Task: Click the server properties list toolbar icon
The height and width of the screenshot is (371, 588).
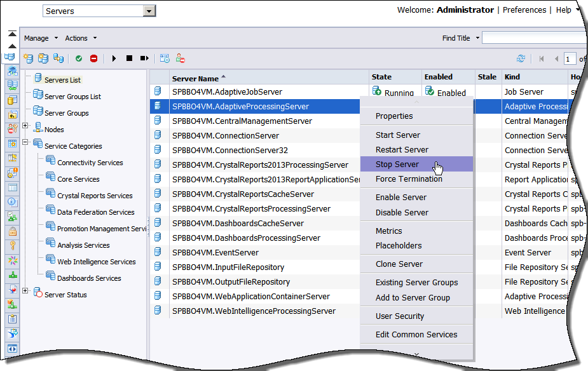Action: 165,58
